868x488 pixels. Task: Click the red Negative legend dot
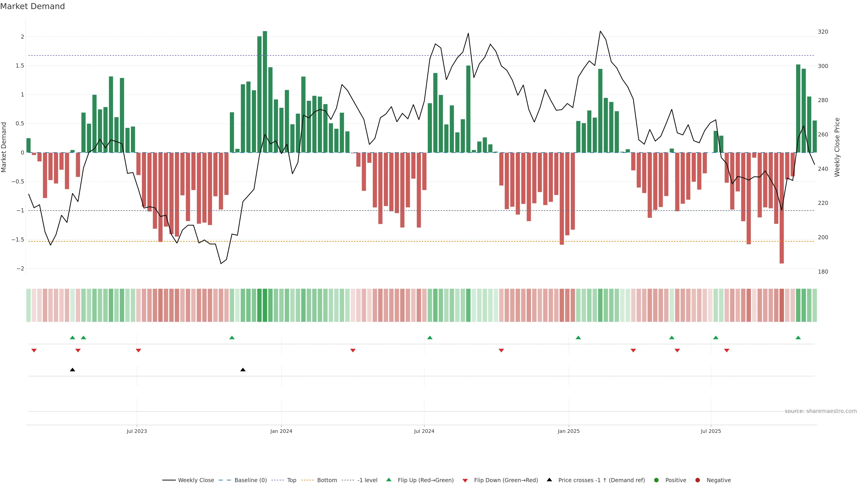click(x=698, y=480)
